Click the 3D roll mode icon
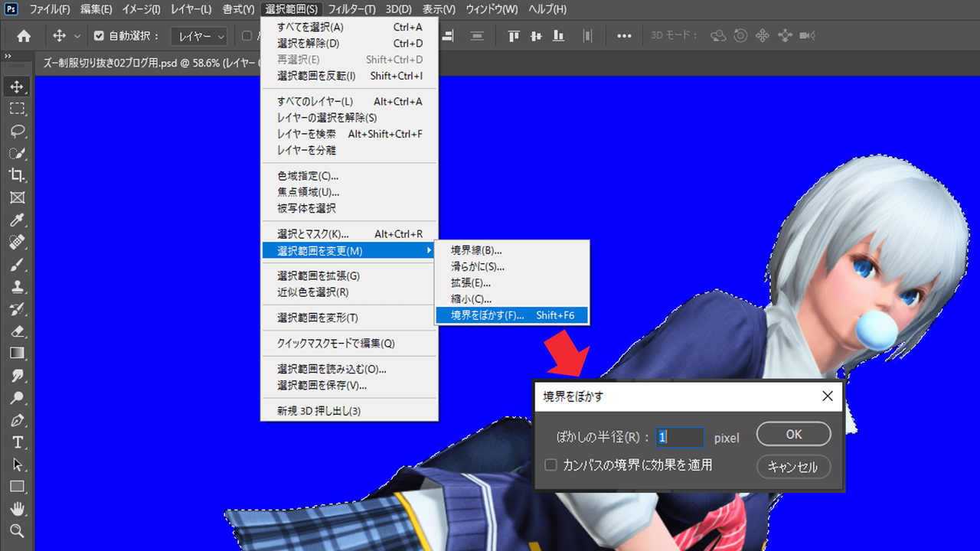980x551 pixels. pyautogui.click(x=740, y=36)
